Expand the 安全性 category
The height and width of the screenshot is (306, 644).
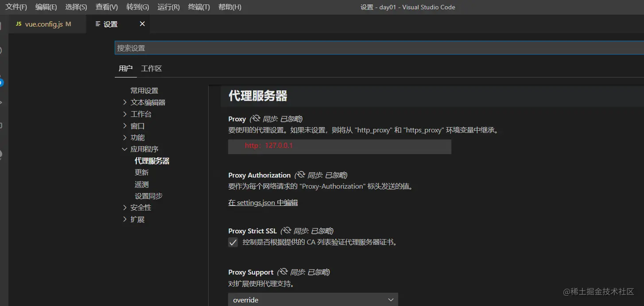click(x=125, y=207)
